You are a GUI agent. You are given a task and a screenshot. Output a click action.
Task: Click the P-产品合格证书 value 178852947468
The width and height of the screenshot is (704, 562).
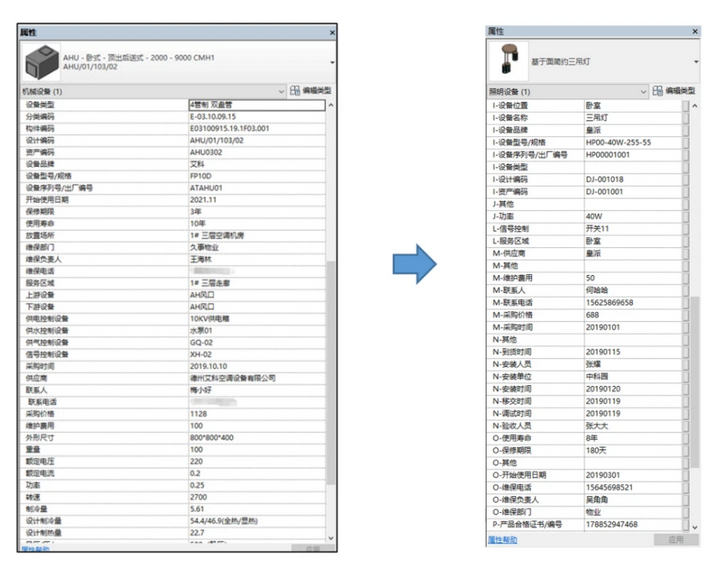pos(611,524)
